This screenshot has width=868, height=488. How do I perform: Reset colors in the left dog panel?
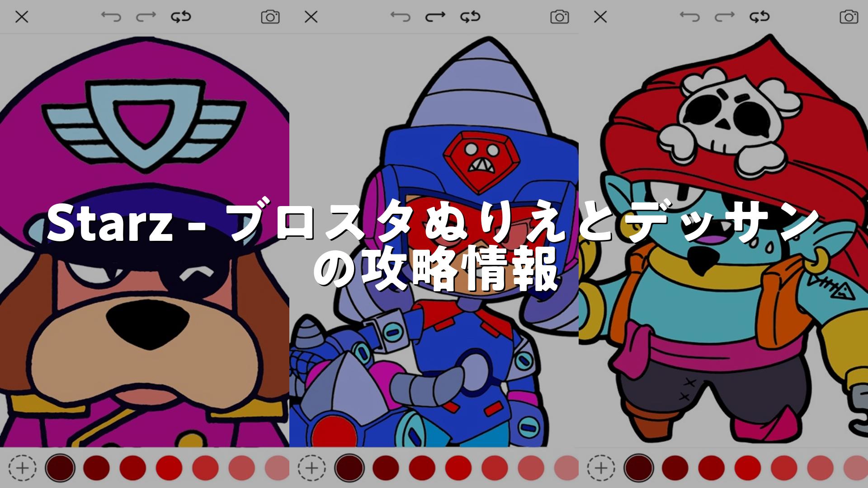(181, 17)
